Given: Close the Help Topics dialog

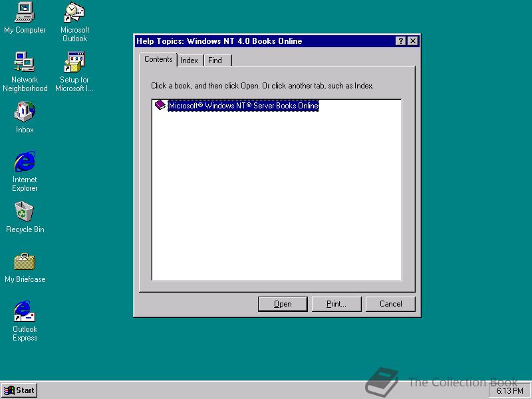Looking at the screenshot, I should point(412,41).
